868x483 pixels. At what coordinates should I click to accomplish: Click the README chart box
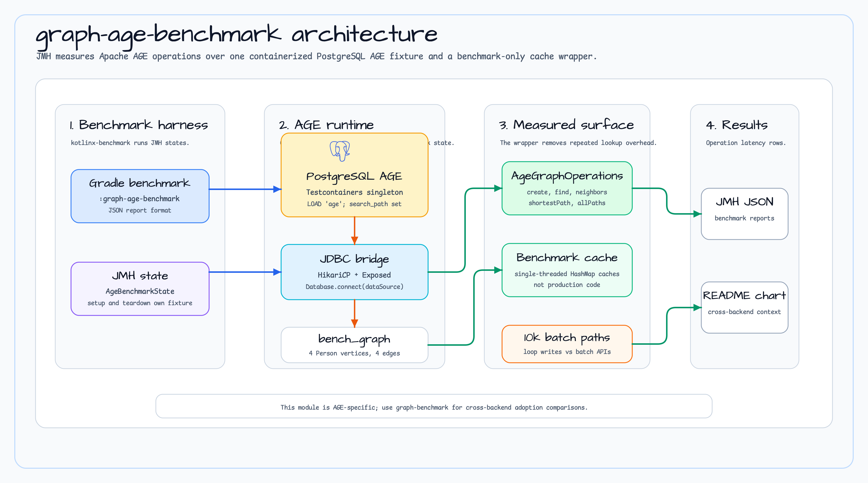coord(744,308)
